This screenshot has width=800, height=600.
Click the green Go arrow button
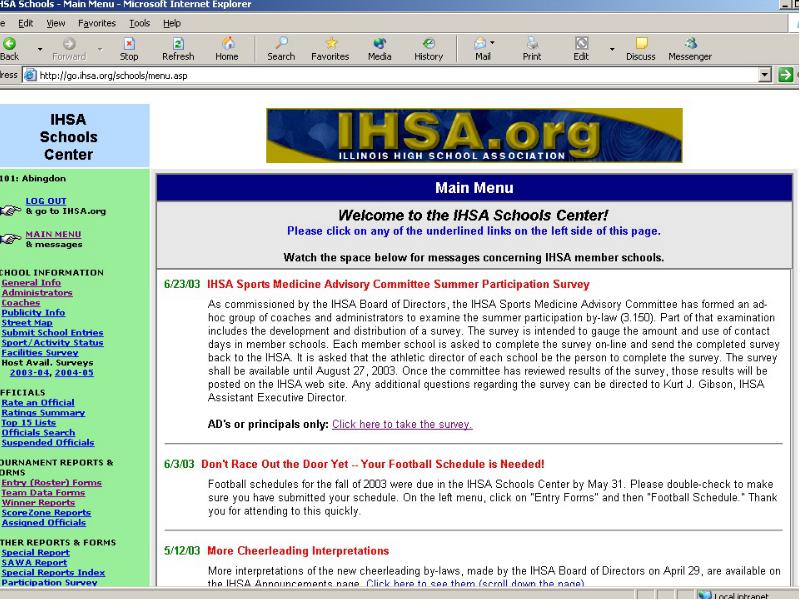pos(785,75)
